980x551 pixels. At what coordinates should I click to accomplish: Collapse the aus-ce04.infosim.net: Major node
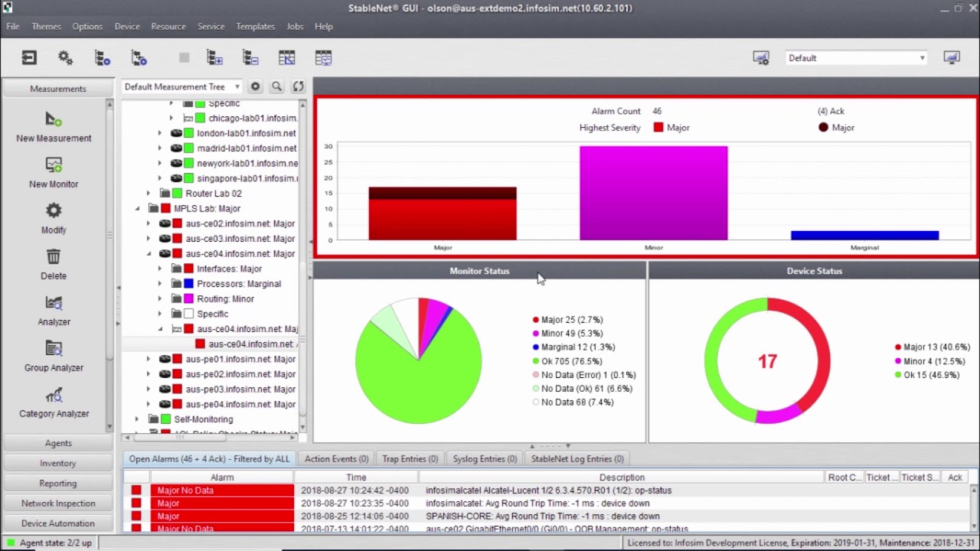[x=149, y=253]
